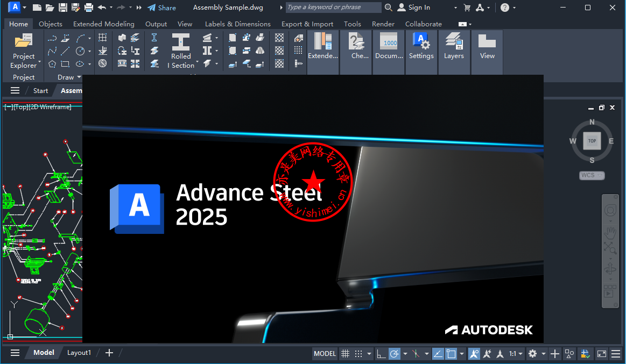Click the building Grid tool icon

[x=103, y=38]
